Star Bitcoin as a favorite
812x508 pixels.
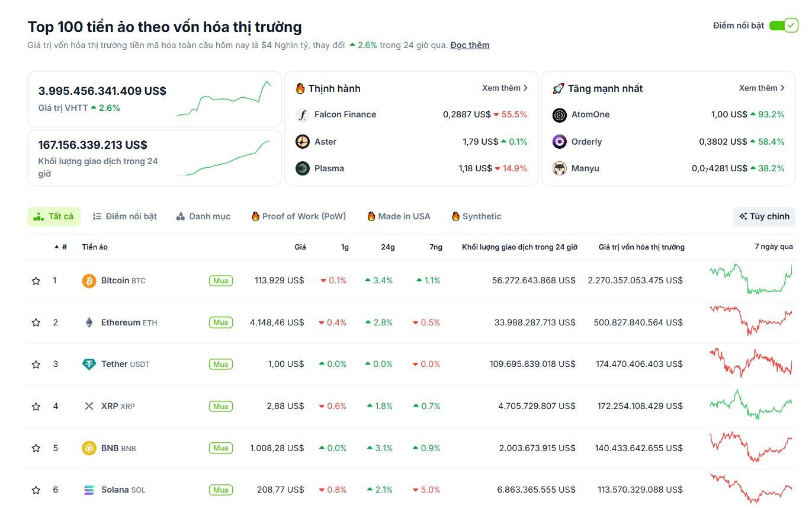tap(36, 280)
